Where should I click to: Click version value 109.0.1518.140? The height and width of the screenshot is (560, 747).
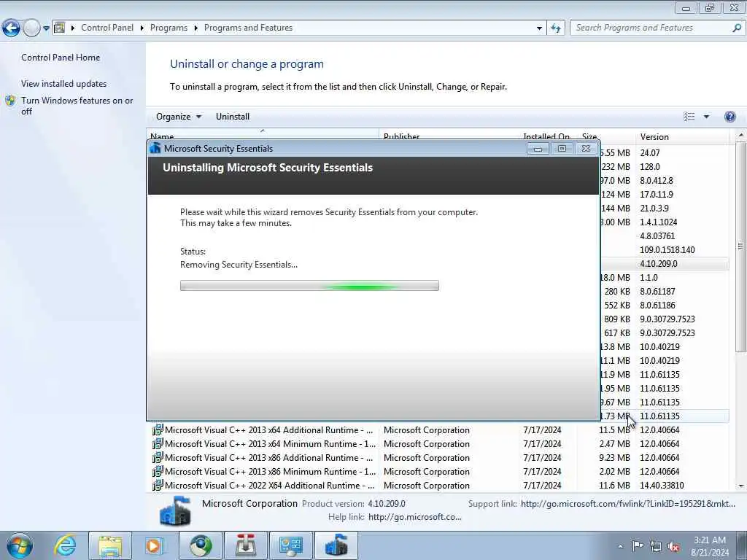coord(667,250)
